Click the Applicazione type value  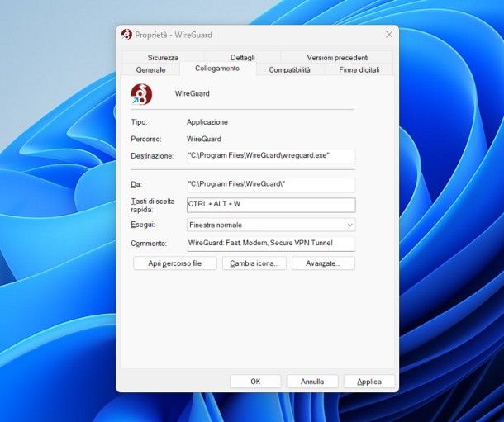pos(207,122)
